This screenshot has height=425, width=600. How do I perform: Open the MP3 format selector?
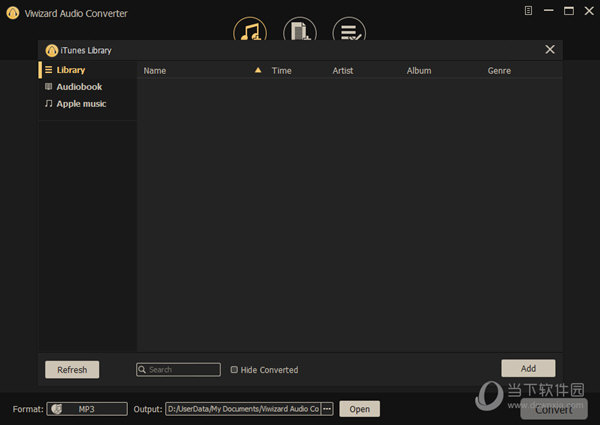pyautogui.click(x=87, y=409)
